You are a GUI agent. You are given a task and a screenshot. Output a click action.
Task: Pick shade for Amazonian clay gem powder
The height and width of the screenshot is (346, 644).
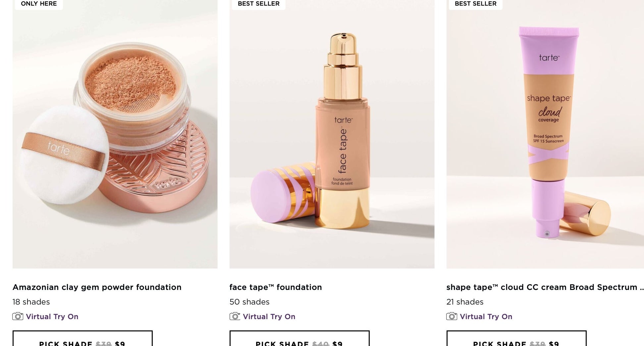(x=82, y=338)
